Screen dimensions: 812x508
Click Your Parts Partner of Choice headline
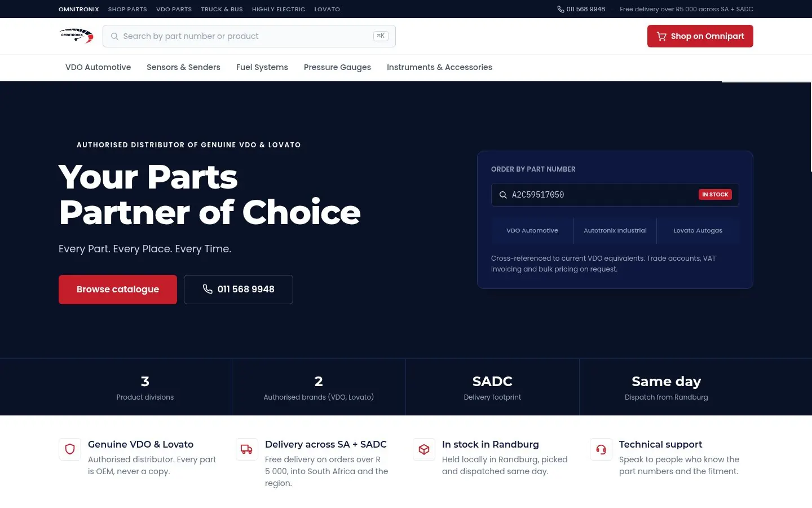point(209,194)
